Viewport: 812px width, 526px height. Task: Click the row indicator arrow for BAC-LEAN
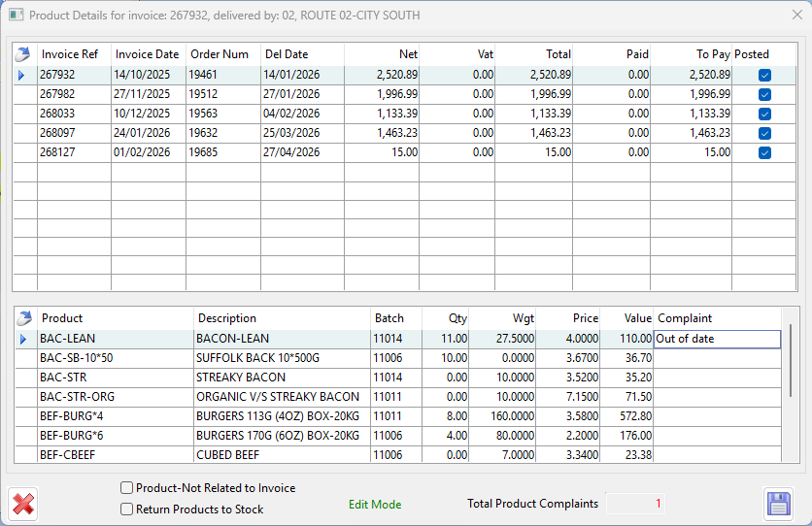coord(24,339)
